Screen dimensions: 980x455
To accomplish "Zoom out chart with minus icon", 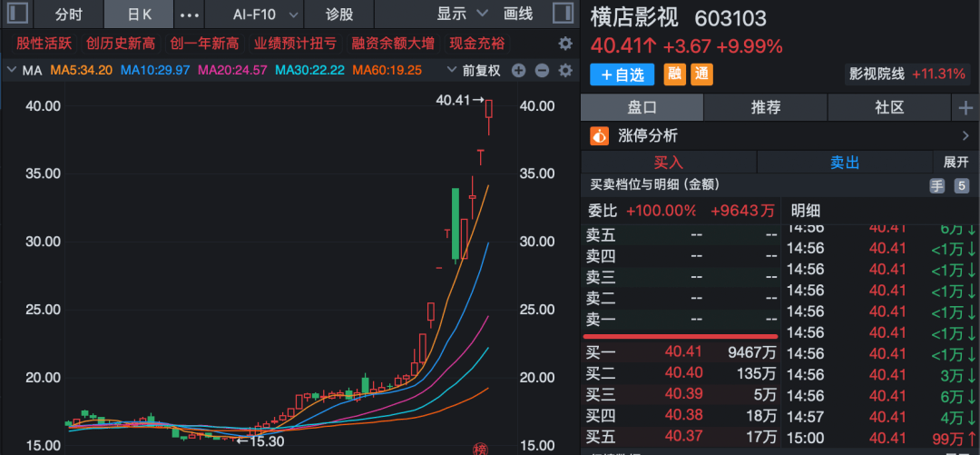I will pos(542,71).
